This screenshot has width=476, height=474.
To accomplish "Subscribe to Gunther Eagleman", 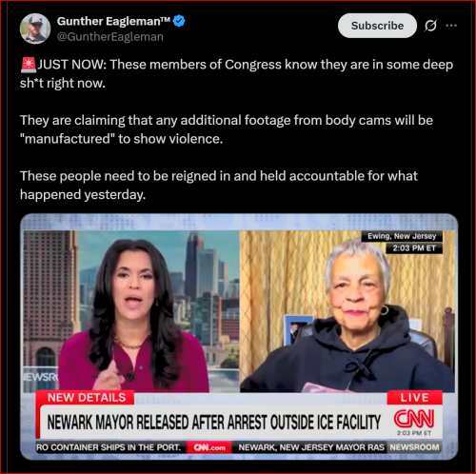I will pos(377,26).
